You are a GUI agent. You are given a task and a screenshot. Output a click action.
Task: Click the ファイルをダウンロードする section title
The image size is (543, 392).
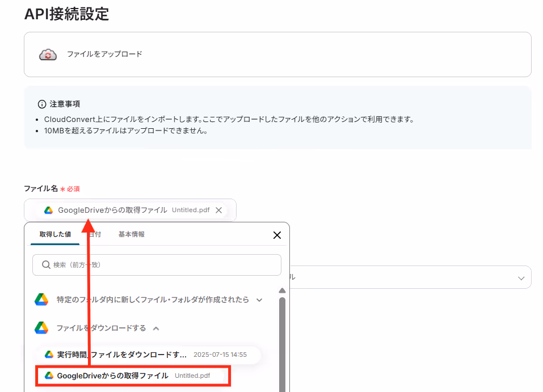(x=101, y=328)
